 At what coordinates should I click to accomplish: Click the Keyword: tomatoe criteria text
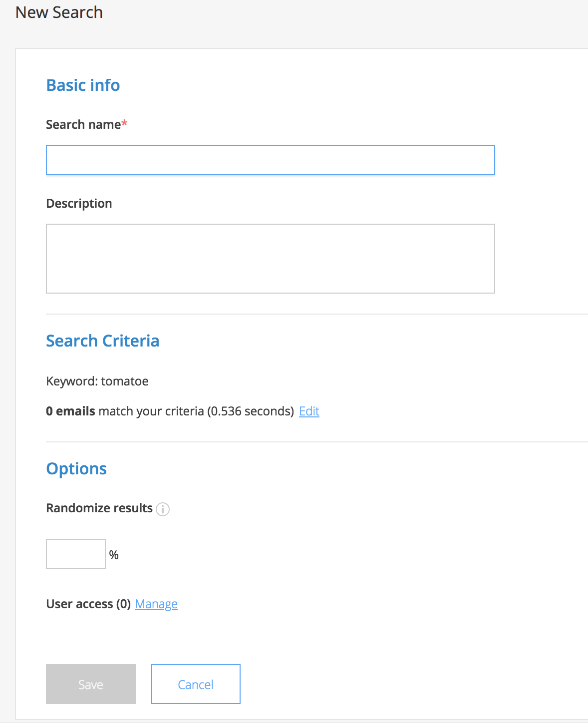(97, 381)
